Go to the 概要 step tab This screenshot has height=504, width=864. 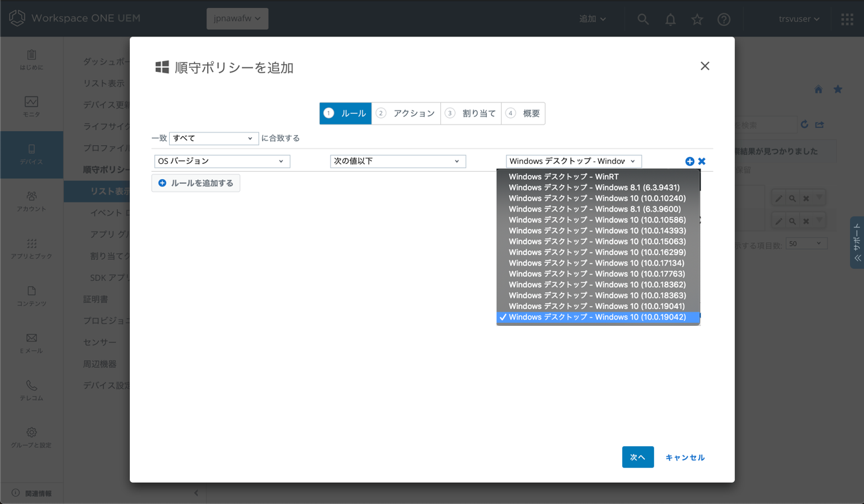click(x=523, y=113)
